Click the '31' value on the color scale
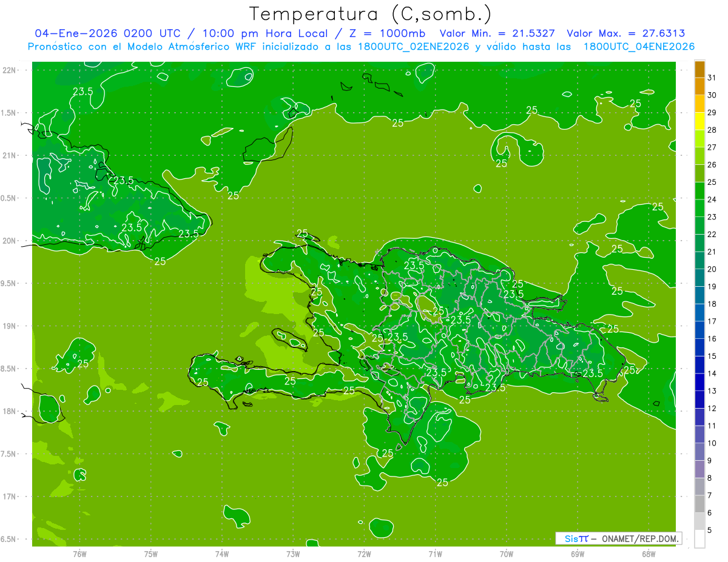Viewport: 728px width, 562px height. pos(712,78)
